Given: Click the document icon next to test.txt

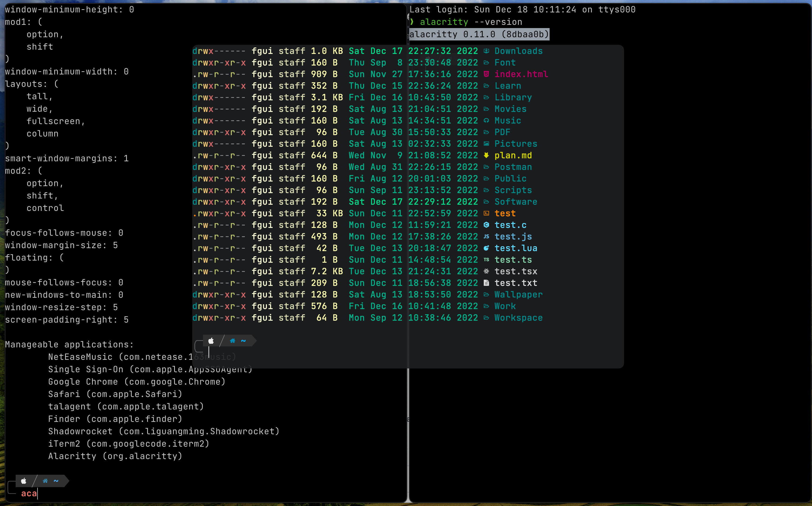Looking at the screenshot, I should (x=486, y=283).
